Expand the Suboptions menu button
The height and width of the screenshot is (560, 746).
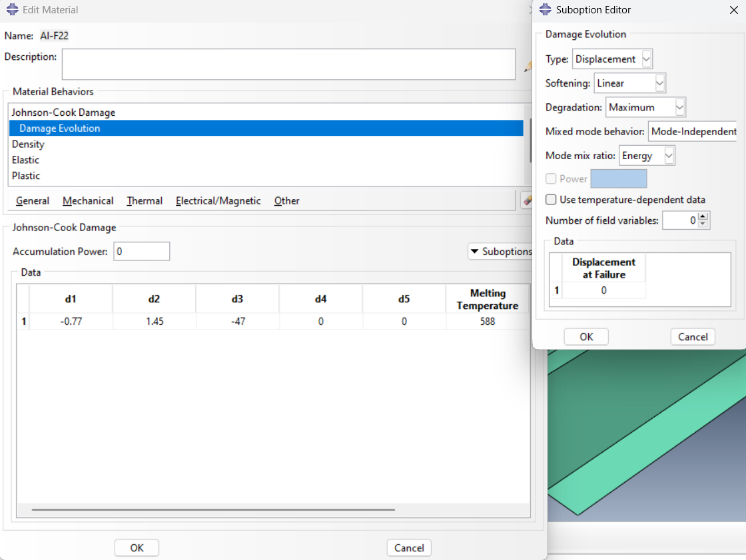(x=500, y=251)
